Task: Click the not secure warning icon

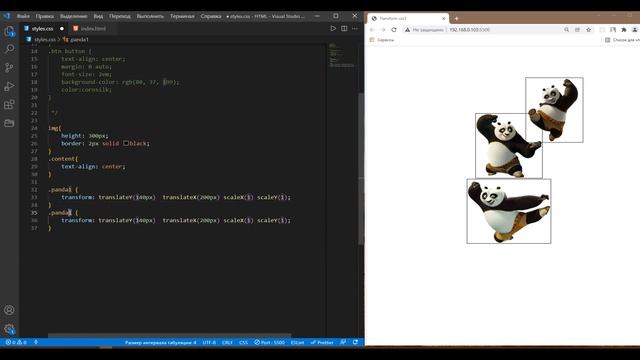Action: [x=407, y=30]
